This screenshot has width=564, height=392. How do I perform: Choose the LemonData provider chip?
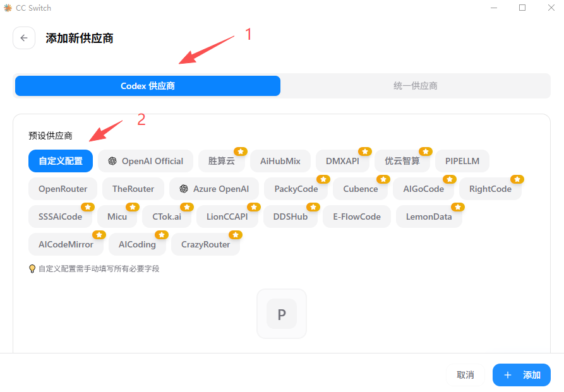(429, 217)
